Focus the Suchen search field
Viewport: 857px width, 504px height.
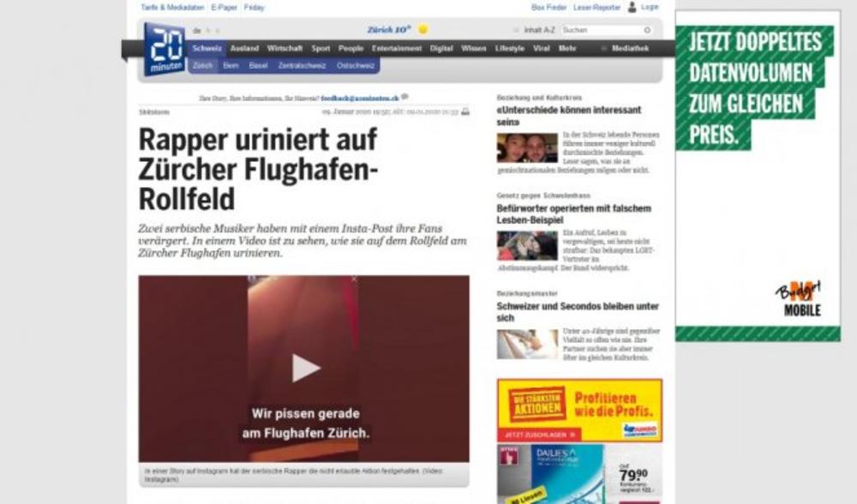[x=602, y=30]
